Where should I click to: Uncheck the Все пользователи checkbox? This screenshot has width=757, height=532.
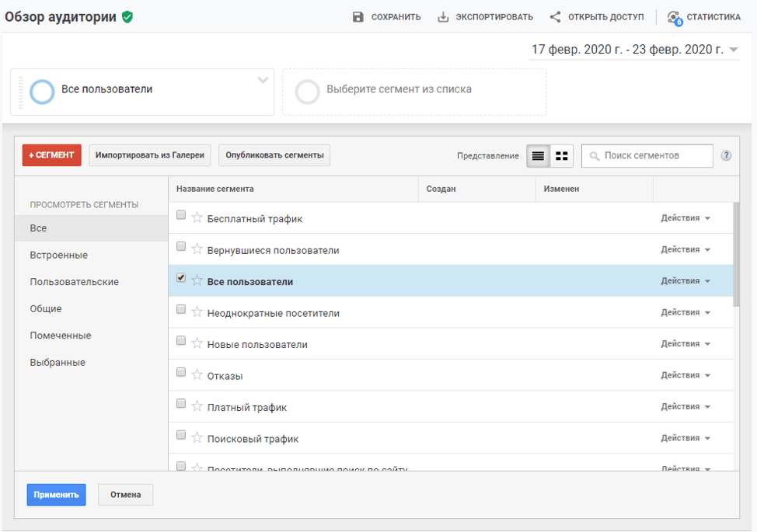point(181,278)
